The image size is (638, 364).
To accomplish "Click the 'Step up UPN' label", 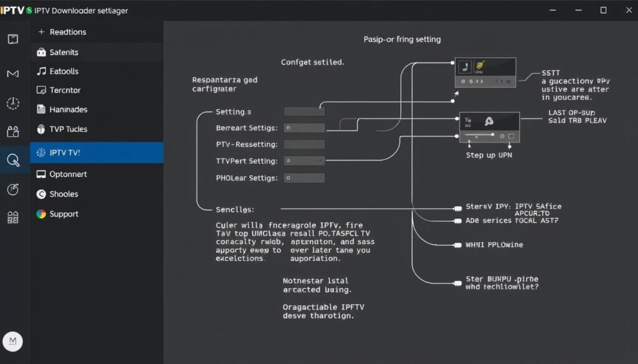I will pyautogui.click(x=488, y=155).
